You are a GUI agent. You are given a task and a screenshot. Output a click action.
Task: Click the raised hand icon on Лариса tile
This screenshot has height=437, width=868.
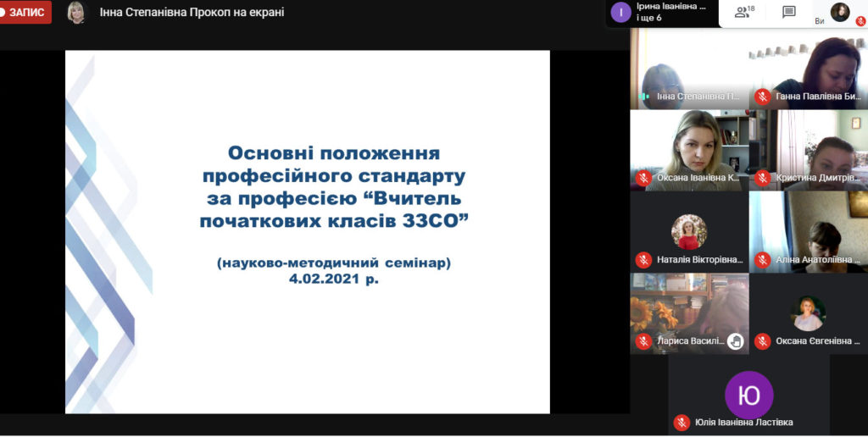735,341
